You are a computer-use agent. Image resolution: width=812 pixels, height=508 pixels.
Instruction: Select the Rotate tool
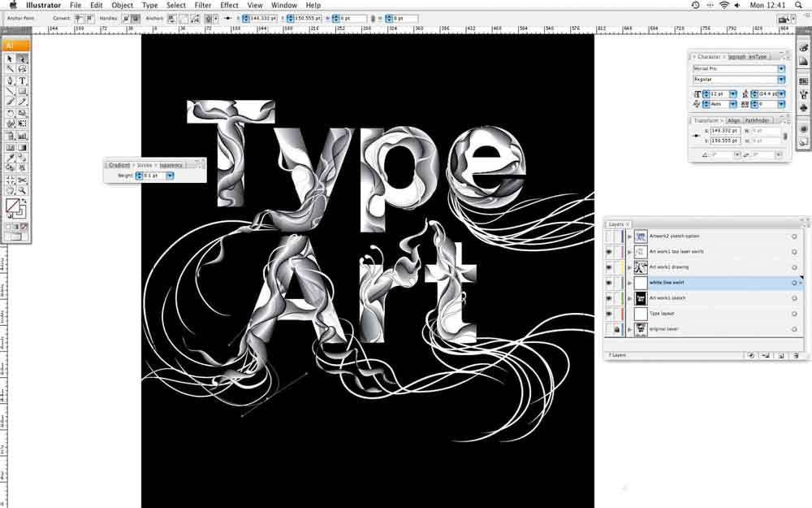click(x=10, y=113)
